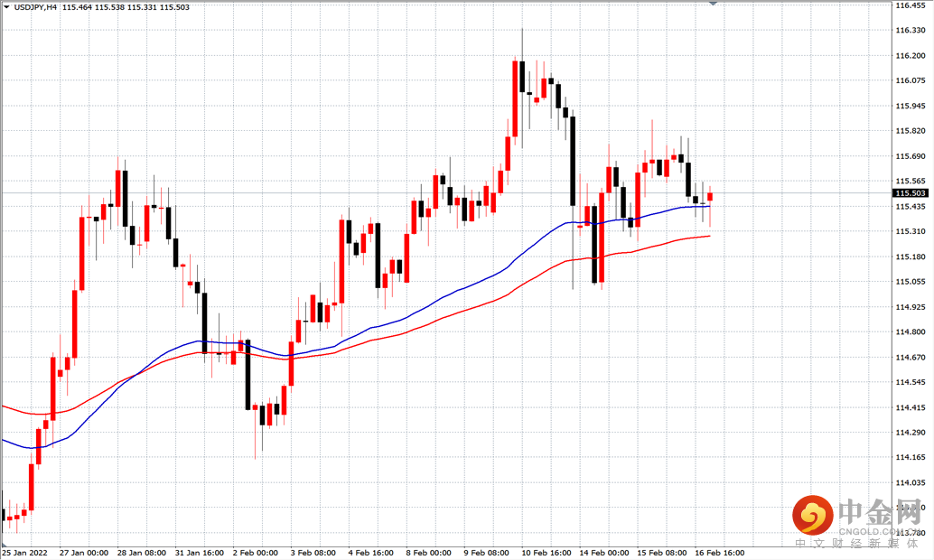Click the 8 Feb 00:00 time label
The width and height of the screenshot is (934, 560).
429,553
